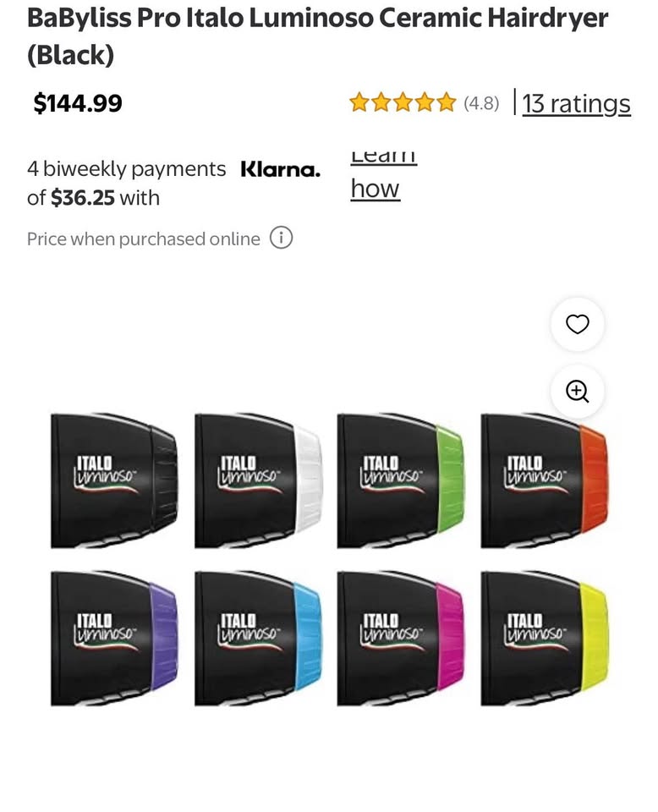This screenshot has height=812, width=658.
Task: Select the black hairdryer image
Action: click(x=114, y=480)
